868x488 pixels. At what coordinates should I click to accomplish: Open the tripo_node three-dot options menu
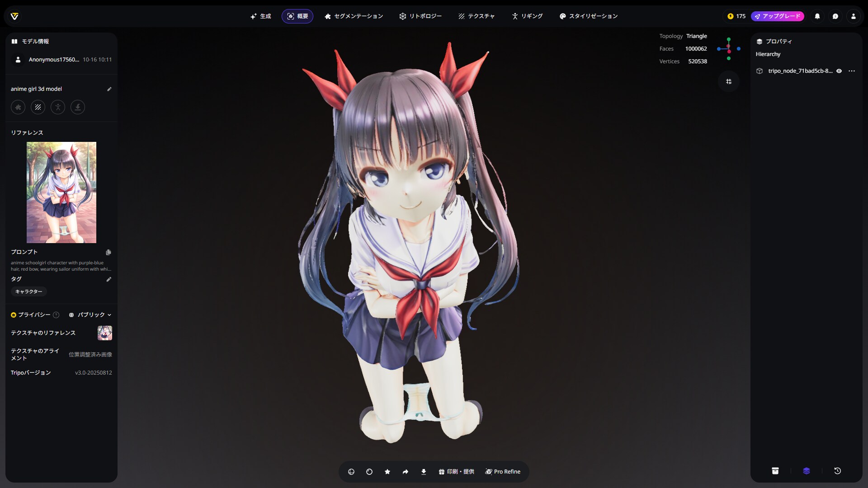pos(852,71)
